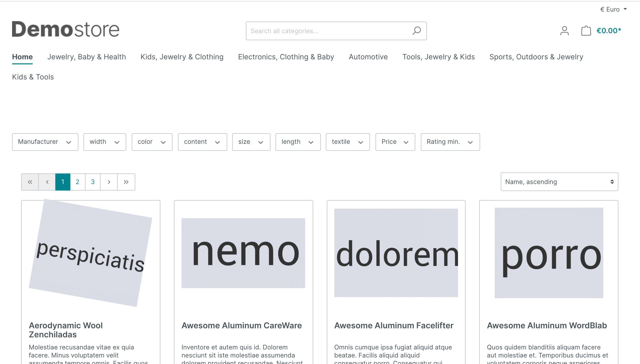Expand the color filter
This screenshot has height=364, width=640.
[x=152, y=142]
